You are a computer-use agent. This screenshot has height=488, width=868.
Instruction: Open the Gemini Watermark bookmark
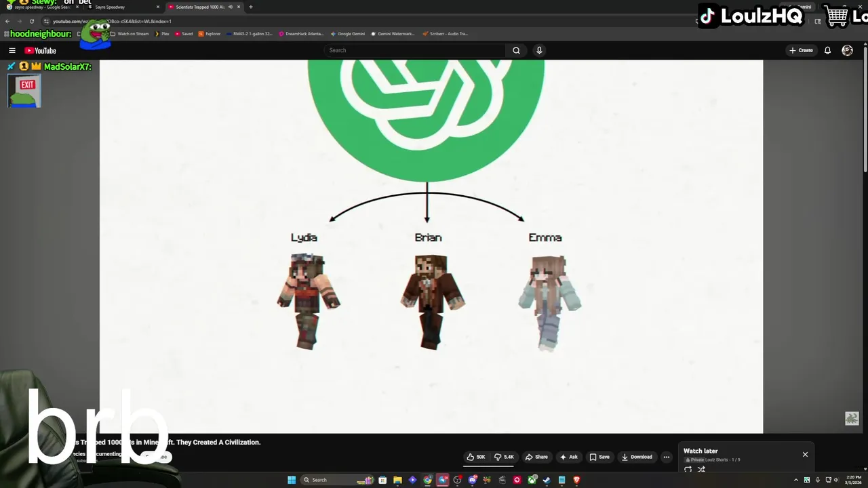[x=393, y=34]
